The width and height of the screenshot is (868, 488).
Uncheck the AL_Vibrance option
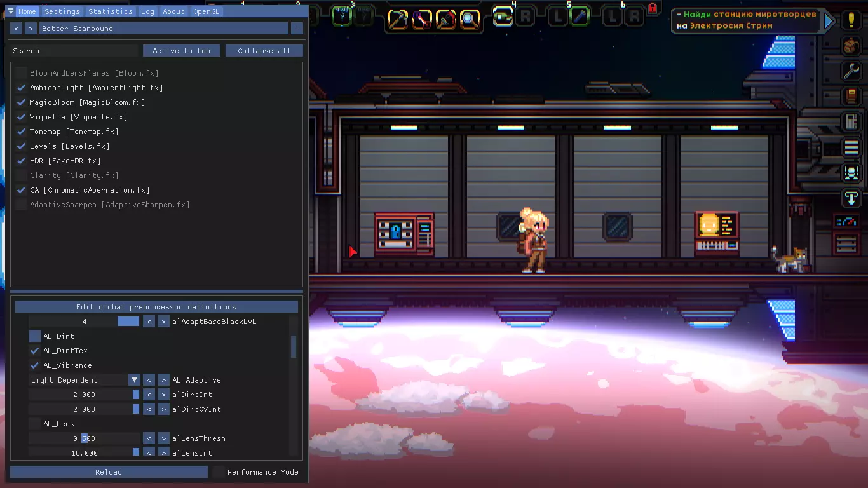click(34, 365)
